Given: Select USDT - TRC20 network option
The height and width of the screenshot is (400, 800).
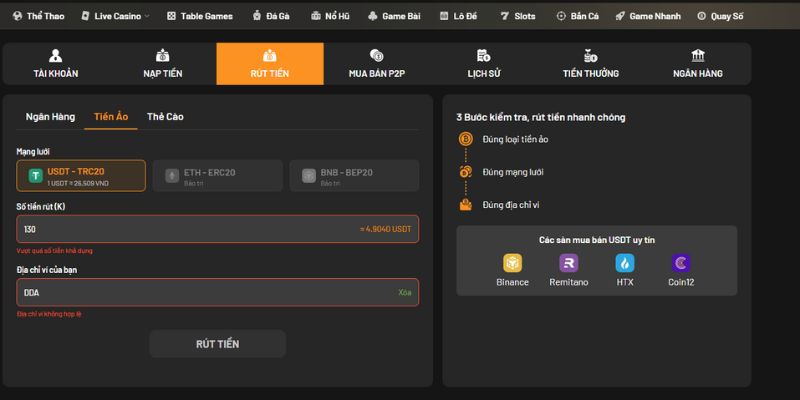Looking at the screenshot, I should pyautogui.click(x=81, y=176).
